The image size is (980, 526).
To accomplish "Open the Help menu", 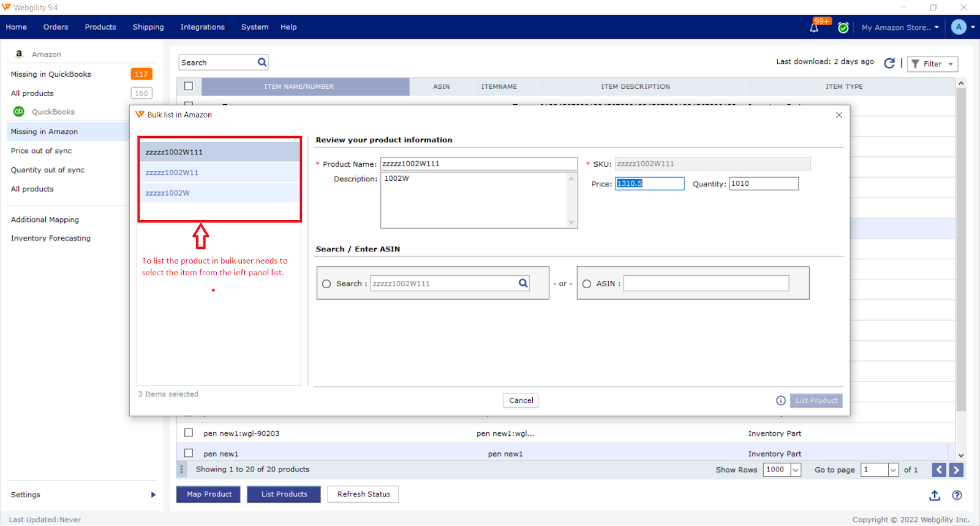I will (288, 27).
